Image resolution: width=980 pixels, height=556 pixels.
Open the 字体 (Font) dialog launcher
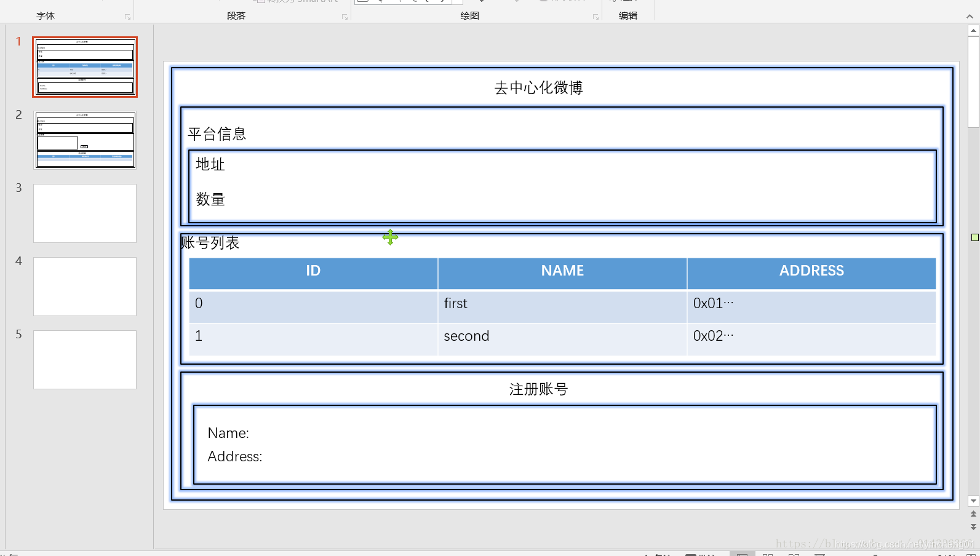pyautogui.click(x=128, y=17)
